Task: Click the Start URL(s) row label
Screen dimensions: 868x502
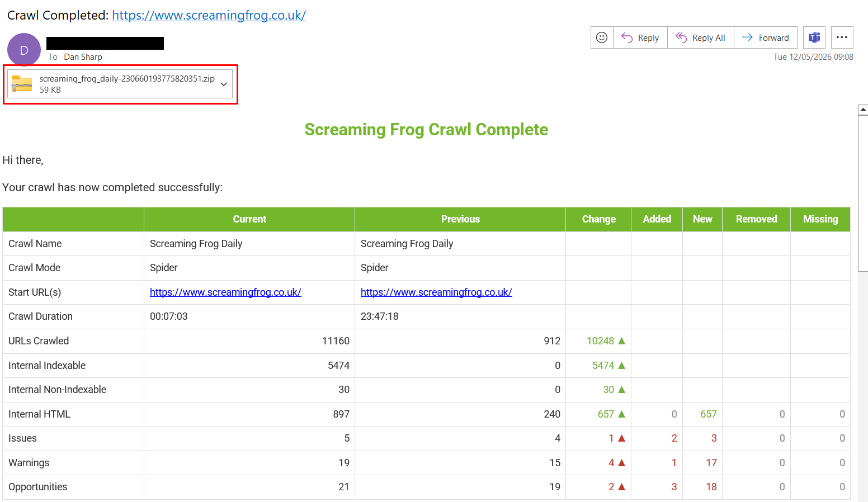Action: 35,292
